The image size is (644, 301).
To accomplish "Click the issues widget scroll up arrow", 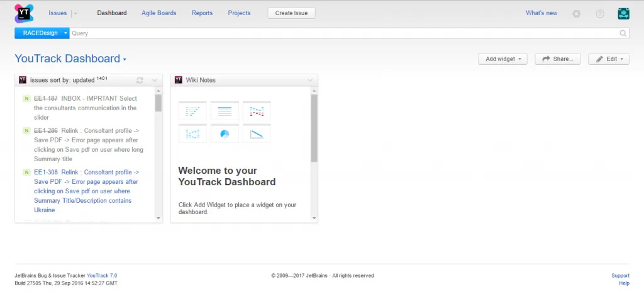I will point(158,91).
